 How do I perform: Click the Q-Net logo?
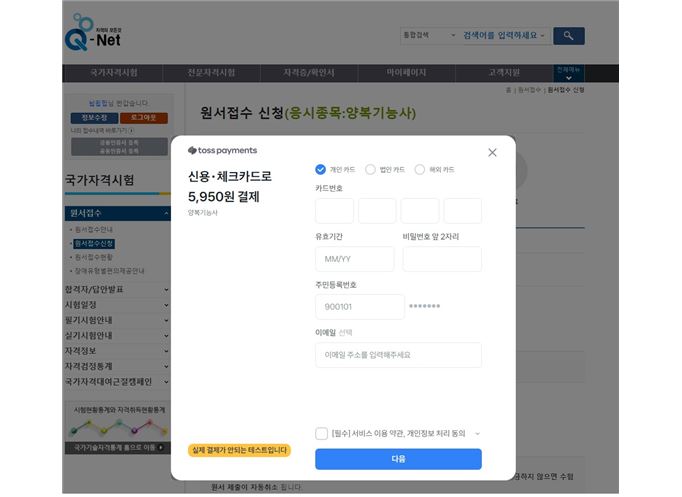click(x=93, y=33)
